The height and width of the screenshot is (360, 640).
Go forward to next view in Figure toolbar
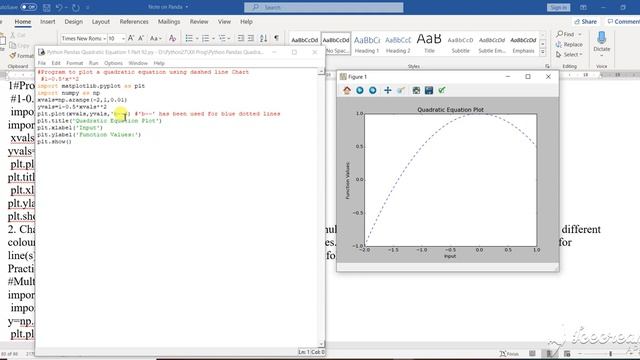(373, 90)
